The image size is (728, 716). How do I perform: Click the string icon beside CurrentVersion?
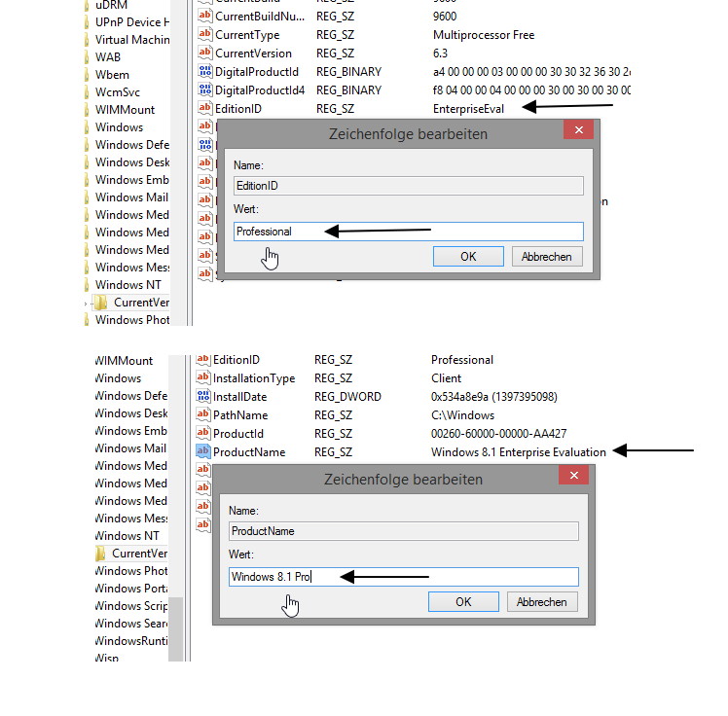tap(204, 53)
